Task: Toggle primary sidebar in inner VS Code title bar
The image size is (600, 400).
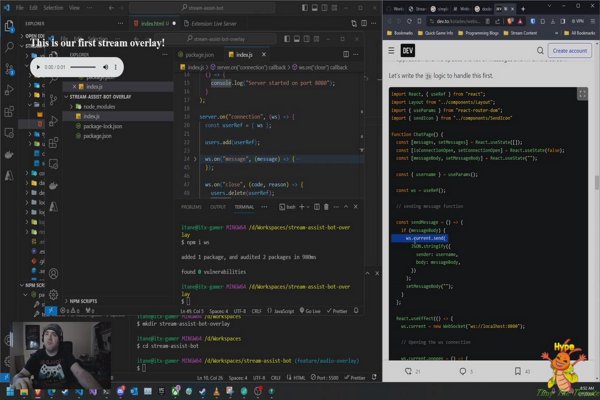Action: point(287,39)
